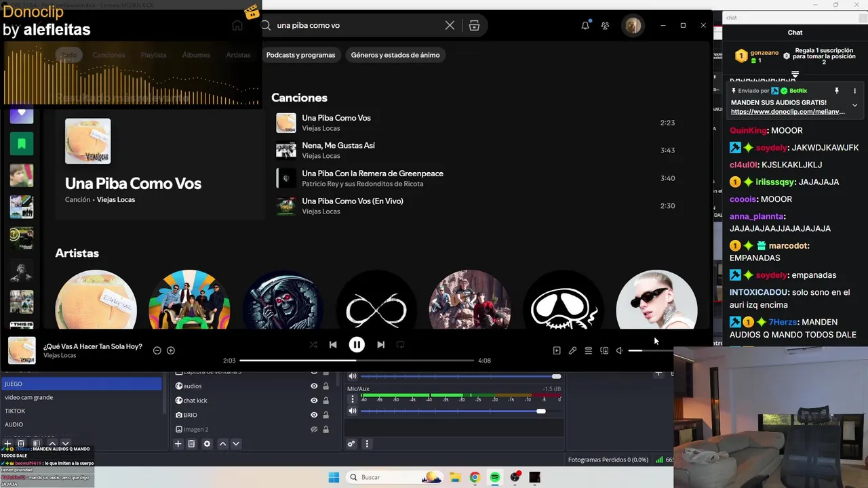
Task: Open the Spotify profile avatar
Action: pyautogui.click(x=633, y=26)
